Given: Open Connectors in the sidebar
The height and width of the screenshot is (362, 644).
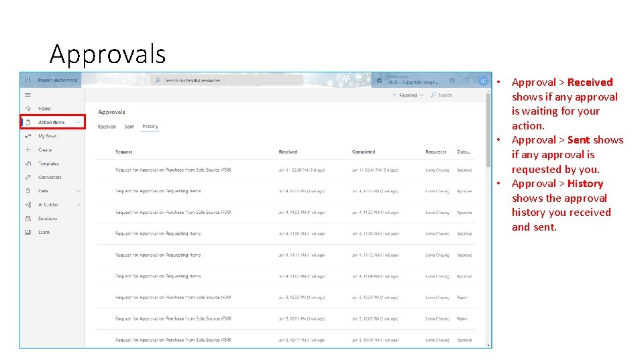Looking at the screenshot, I should [x=50, y=177].
